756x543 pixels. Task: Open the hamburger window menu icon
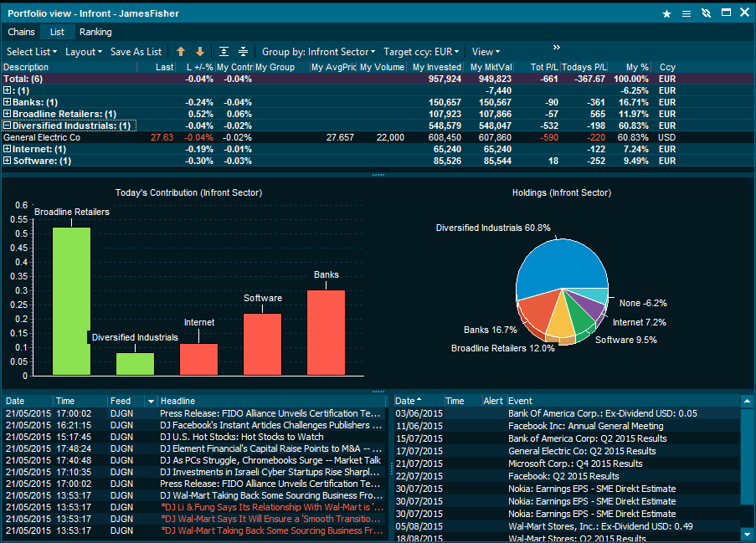[x=687, y=13]
